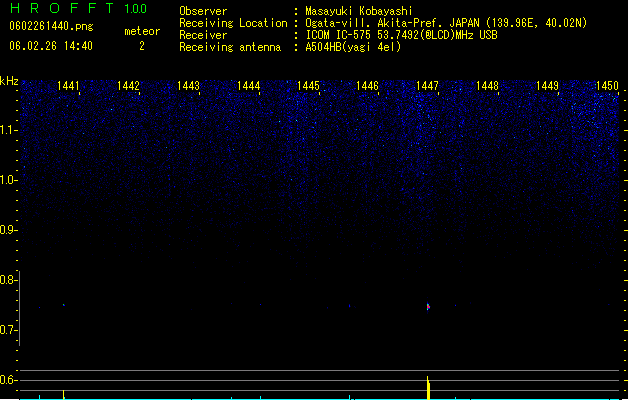The width and height of the screenshot is (629, 400).
Task: Click the 0.9 kHz frequency label
Action: click(x=8, y=230)
